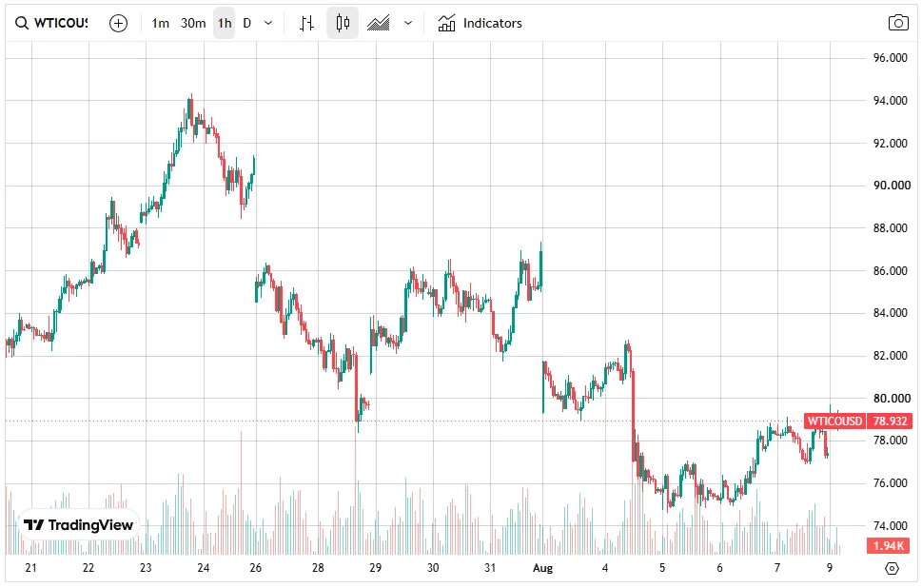
Task: Open chart settings gear icon
Action: [892, 569]
